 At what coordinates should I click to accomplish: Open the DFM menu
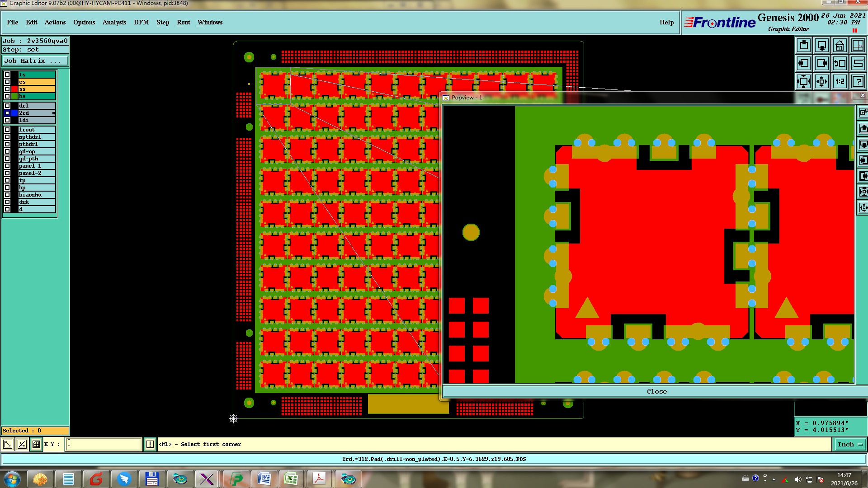click(141, 22)
